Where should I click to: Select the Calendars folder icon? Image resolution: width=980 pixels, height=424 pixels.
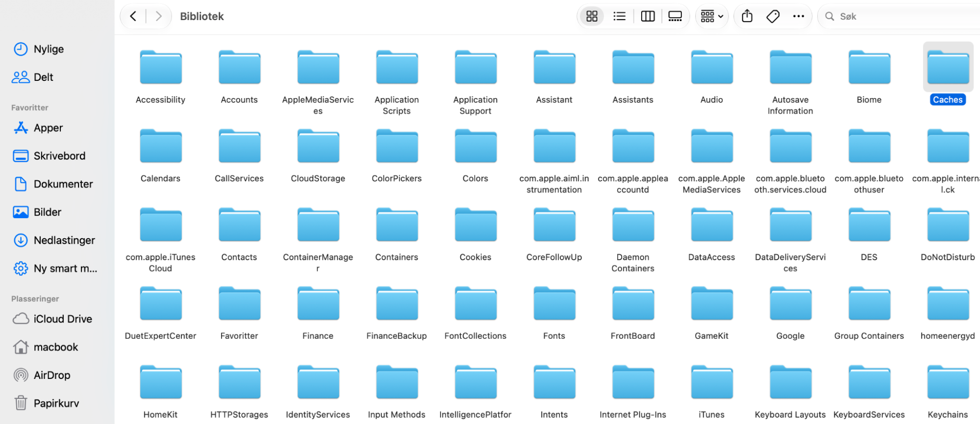[x=161, y=146]
